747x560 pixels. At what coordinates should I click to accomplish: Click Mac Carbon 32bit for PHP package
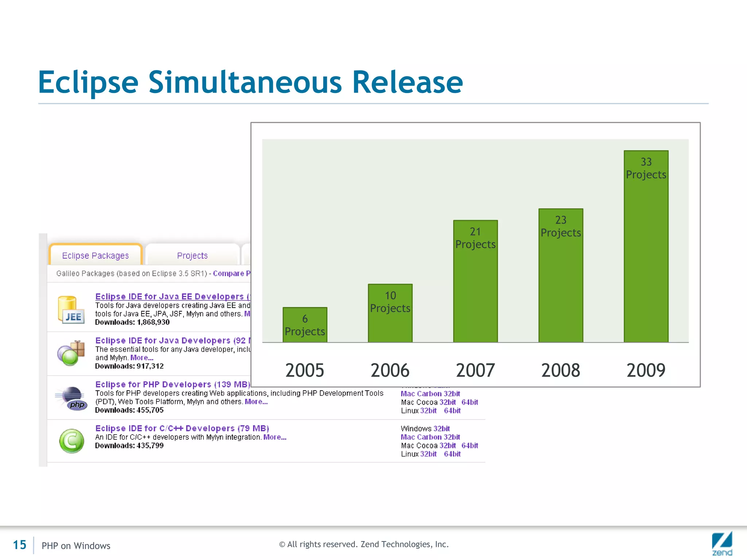tap(430, 394)
